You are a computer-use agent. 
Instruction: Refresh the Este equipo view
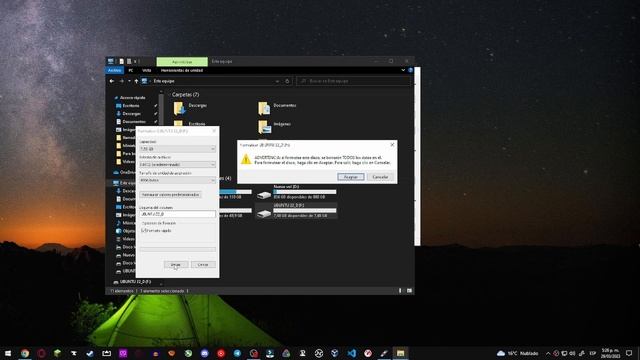[287, 81]
